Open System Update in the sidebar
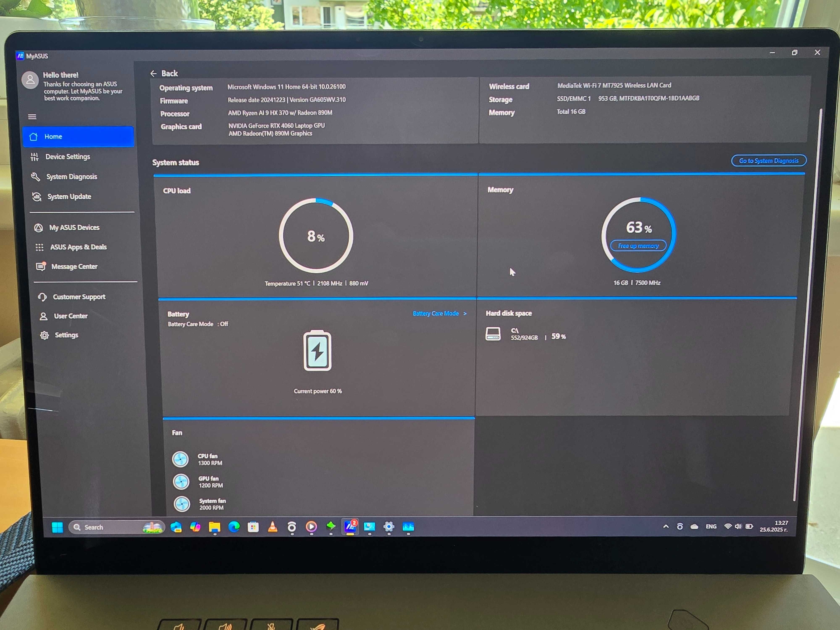This screenshot has width=840, height=630. pos(69,196)
